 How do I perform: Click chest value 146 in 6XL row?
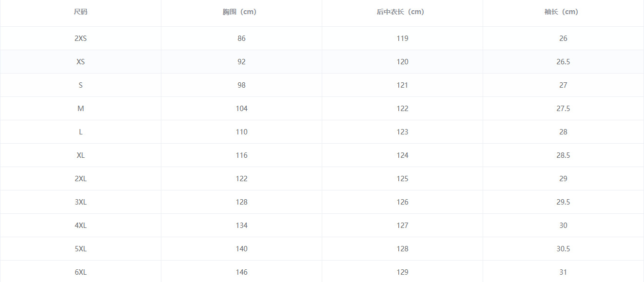pos(241,272)
